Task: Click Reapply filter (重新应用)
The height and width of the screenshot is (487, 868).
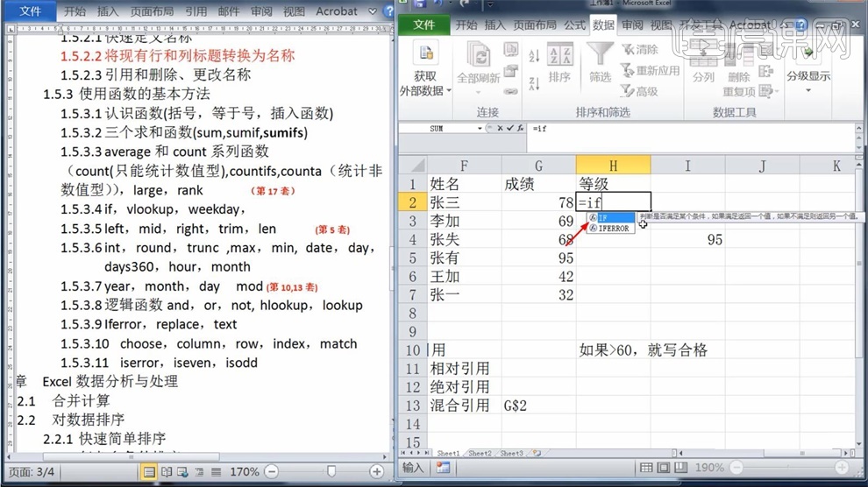Action: [650, 70]
